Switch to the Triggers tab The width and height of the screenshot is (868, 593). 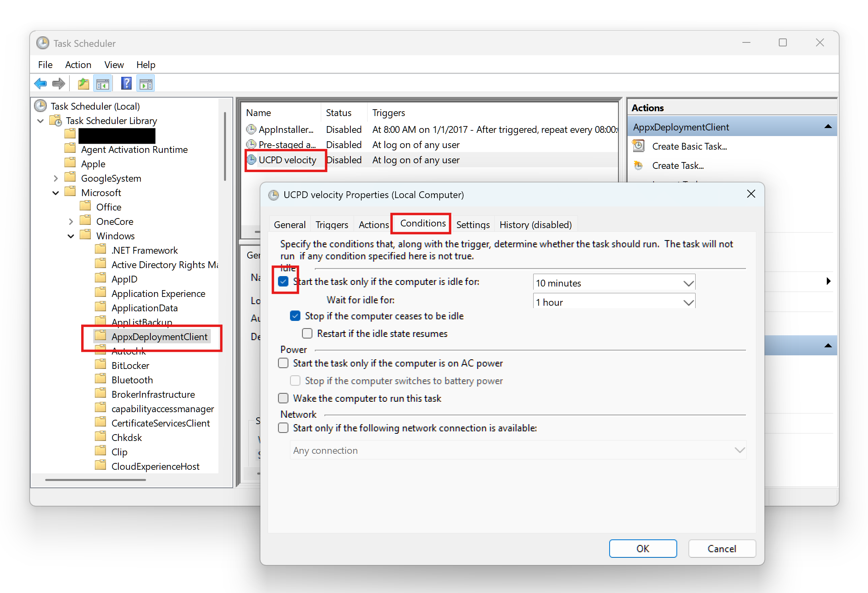click(x=332, y=224)
